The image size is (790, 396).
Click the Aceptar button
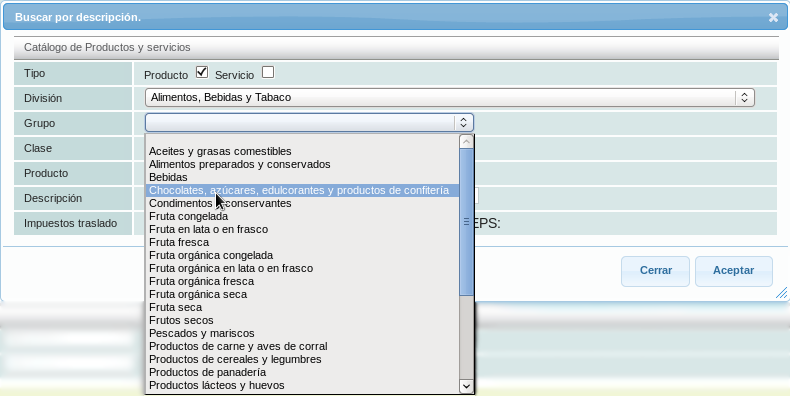734,271
